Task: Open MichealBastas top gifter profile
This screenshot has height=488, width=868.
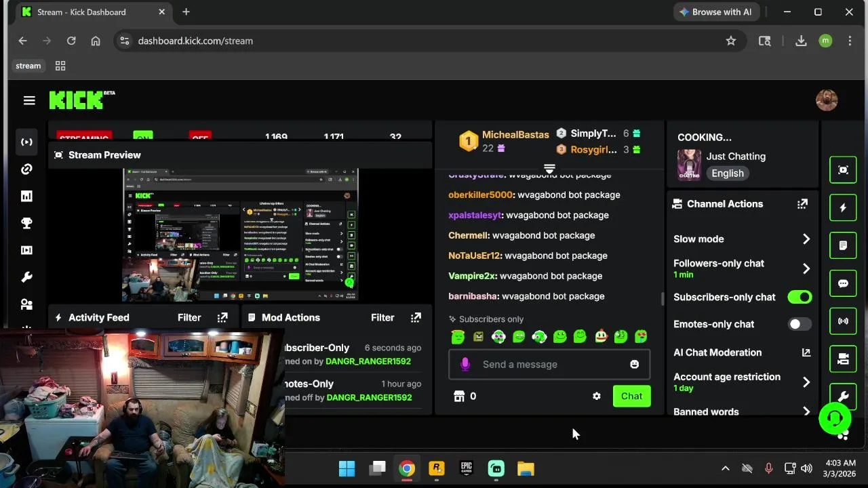Action: pos(515,135)
